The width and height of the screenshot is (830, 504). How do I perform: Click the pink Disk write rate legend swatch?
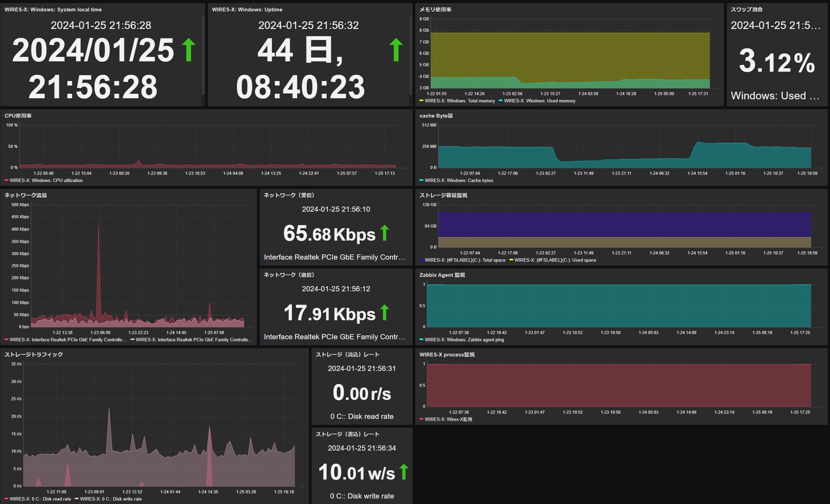(77, 499)
